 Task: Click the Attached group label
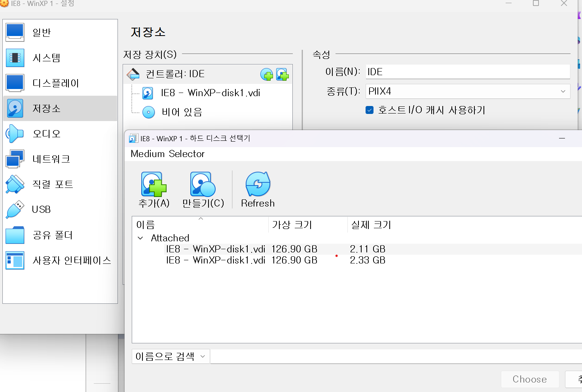(170, 238)
